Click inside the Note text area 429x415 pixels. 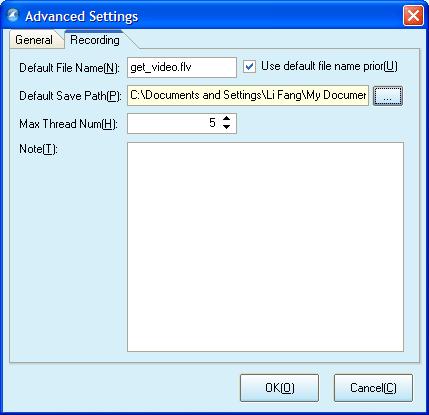[x=265, y=247]
